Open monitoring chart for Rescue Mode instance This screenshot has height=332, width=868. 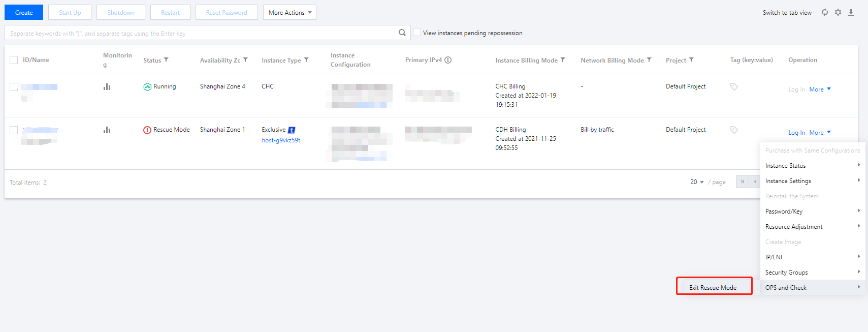pos(107,130)
